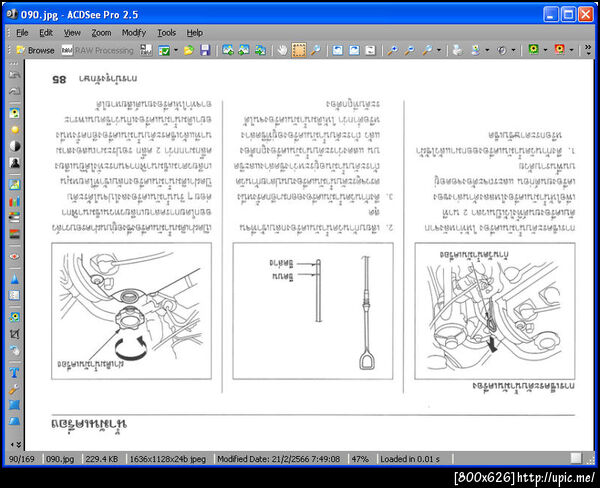Click the next image toolbar icon
Image resolution: width=600 pixels, height=488 pixels.
click(x=244, y=50)
